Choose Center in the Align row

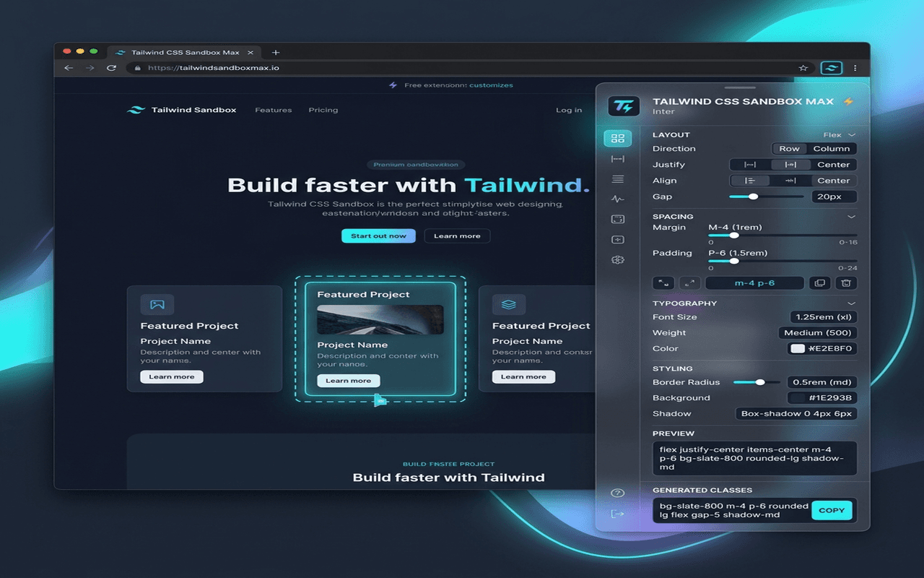pos(833,181)
